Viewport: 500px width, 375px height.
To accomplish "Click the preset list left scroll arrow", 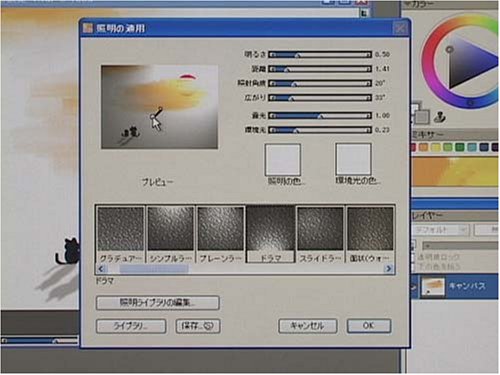I will 101,269.
